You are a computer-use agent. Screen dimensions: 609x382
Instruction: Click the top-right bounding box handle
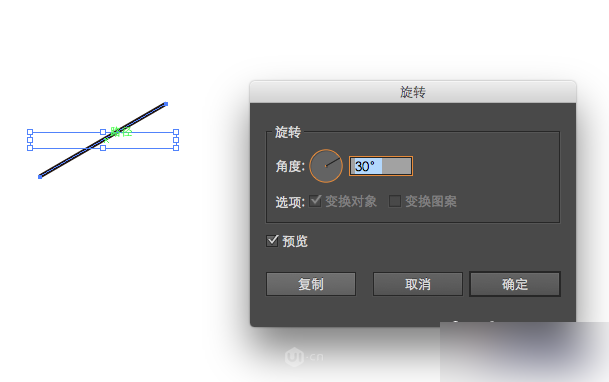[176, 132]
